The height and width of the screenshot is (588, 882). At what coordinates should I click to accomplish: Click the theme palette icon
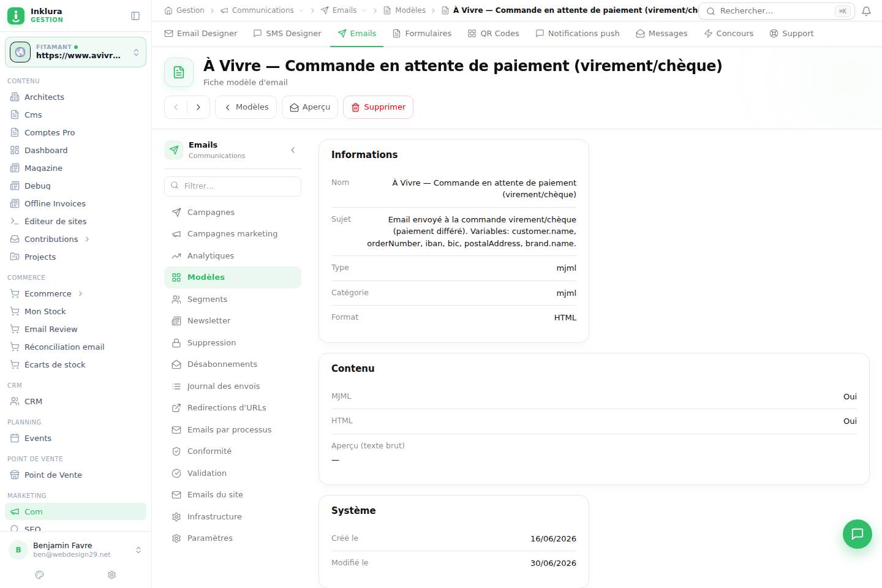pos(40,575)
